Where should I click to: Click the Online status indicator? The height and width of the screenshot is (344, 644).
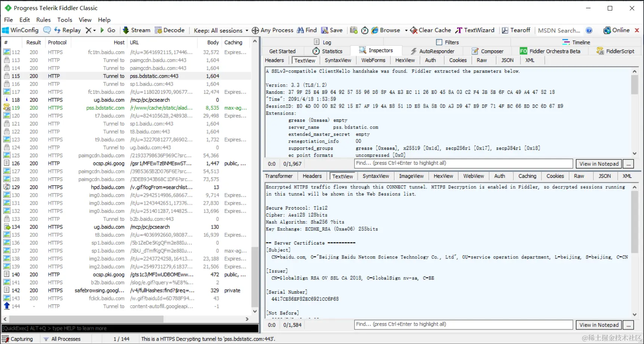click(616, 30)
